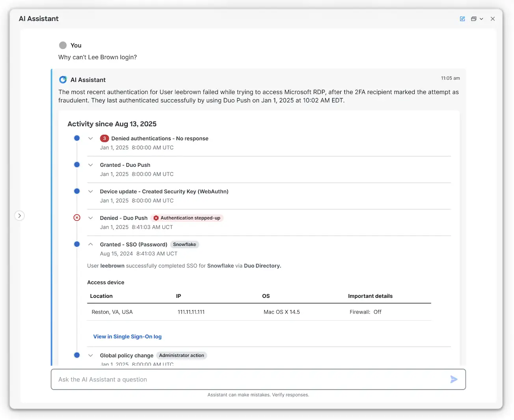This screenshot has height=420, width=514.
Task: Start a new conversation with the AI Assistant
Action: [462, 19]
